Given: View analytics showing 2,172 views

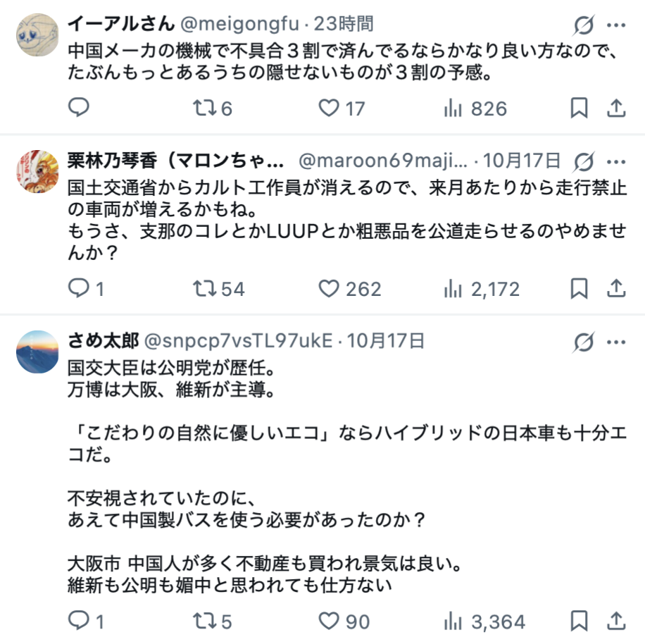Looking at the screenshot, I should point(482,288).
